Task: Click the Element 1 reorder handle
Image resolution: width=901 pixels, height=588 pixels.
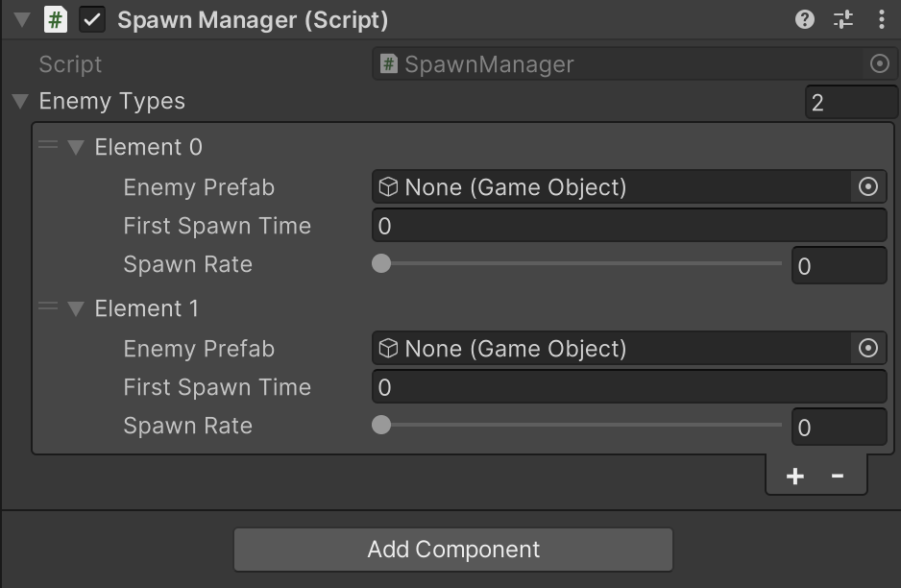Action: click(48, 306)
